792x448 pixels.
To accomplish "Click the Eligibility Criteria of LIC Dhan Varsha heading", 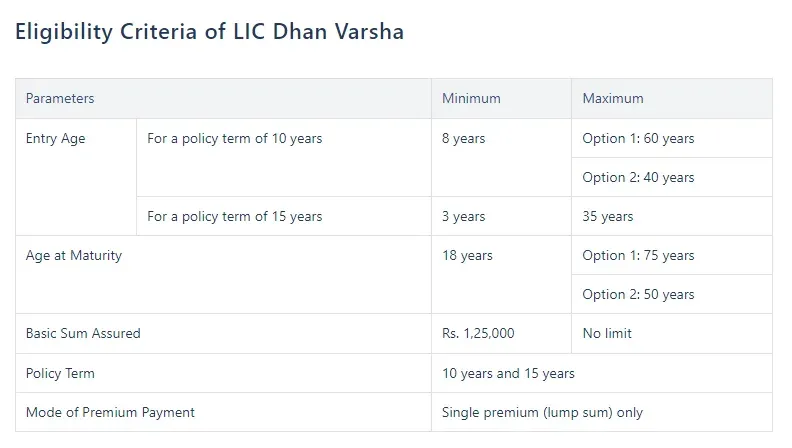I will pyautogui.click(x=209, y=32).
